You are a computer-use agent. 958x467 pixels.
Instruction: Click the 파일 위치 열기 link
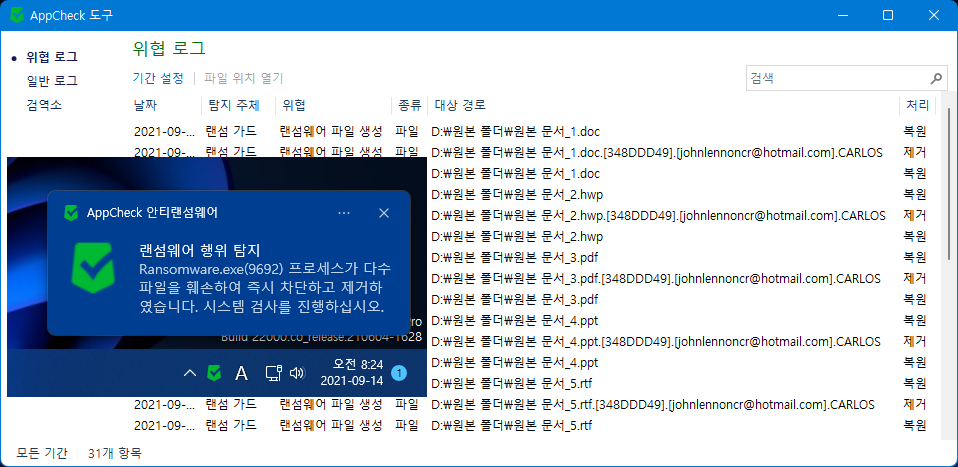click(x=243, y=78)
